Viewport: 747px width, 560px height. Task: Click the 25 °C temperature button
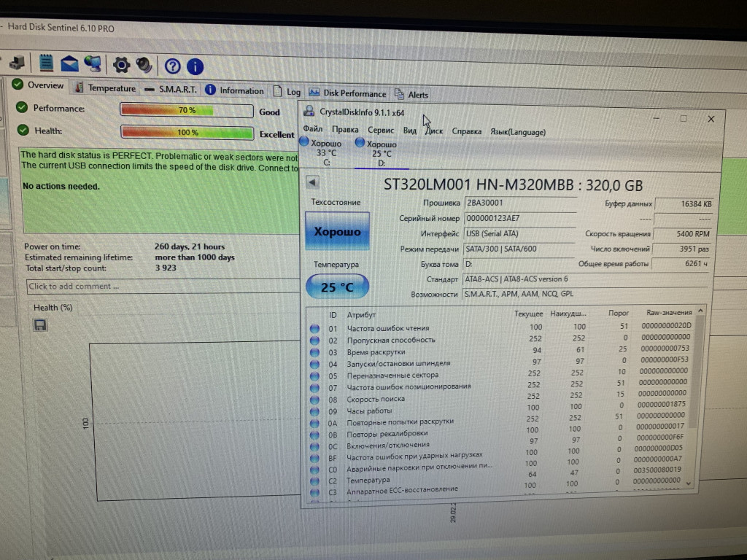[337, 287]
